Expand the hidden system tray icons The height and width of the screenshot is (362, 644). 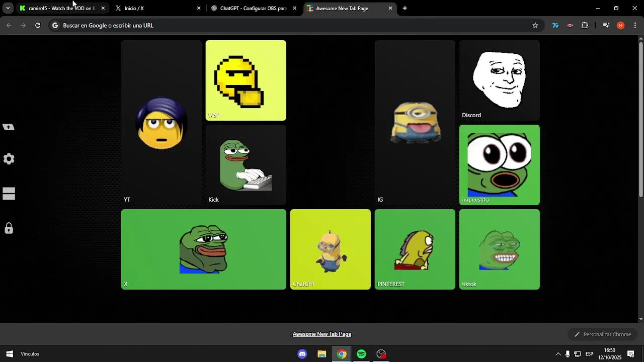[x=558, y=354]
